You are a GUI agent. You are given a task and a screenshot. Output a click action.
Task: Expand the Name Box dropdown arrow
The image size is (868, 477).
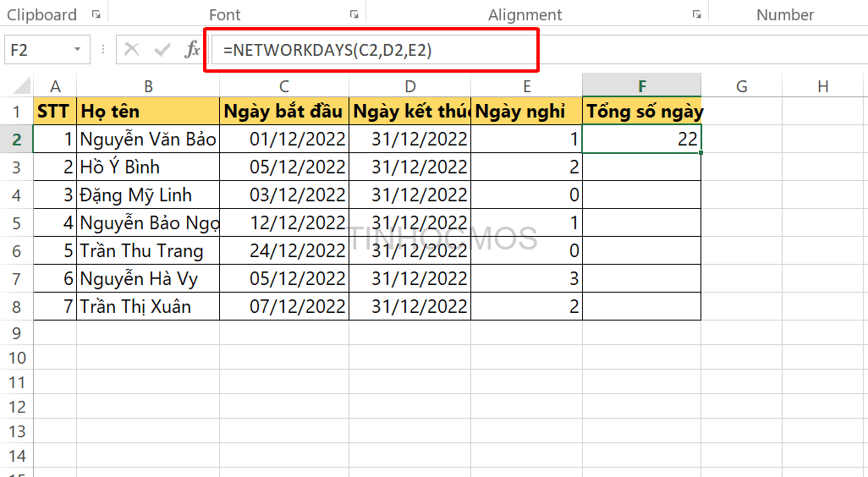[x=78, y=50]
